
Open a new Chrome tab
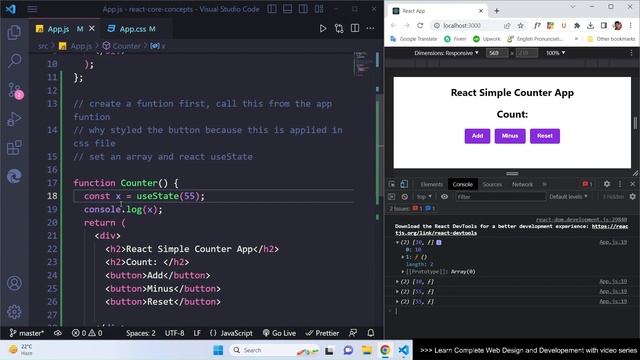point(496,11)
